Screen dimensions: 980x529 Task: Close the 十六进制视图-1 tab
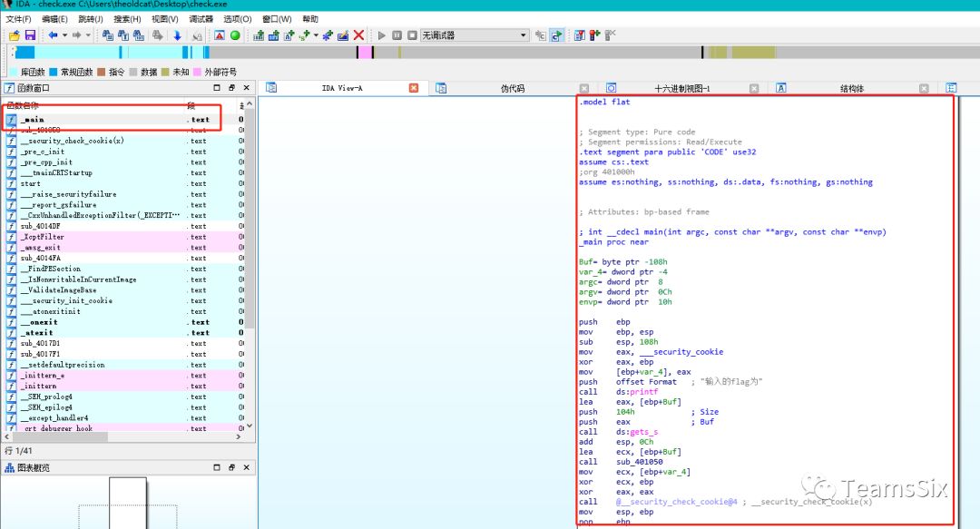point(754,89)
